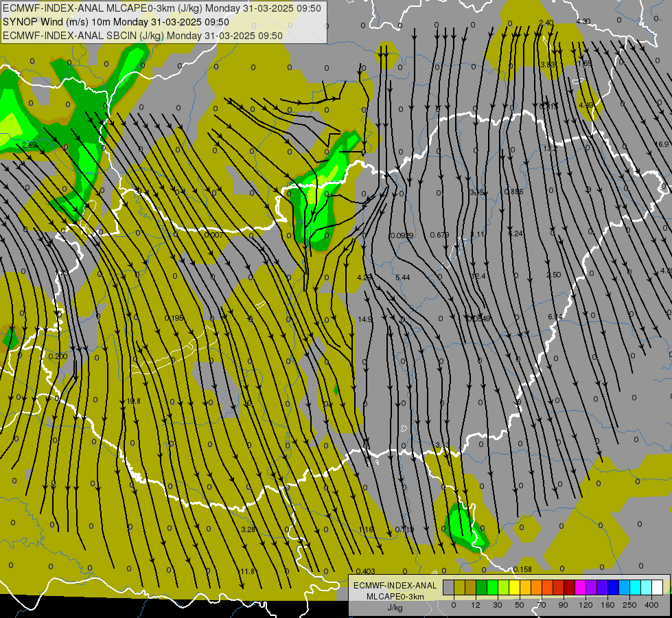Click the map value 5.44

point(402,277)
